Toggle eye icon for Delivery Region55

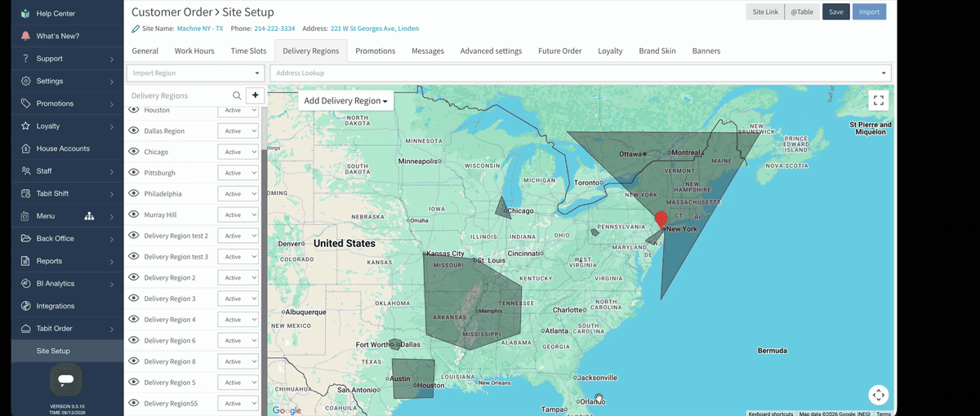(134, 403)
